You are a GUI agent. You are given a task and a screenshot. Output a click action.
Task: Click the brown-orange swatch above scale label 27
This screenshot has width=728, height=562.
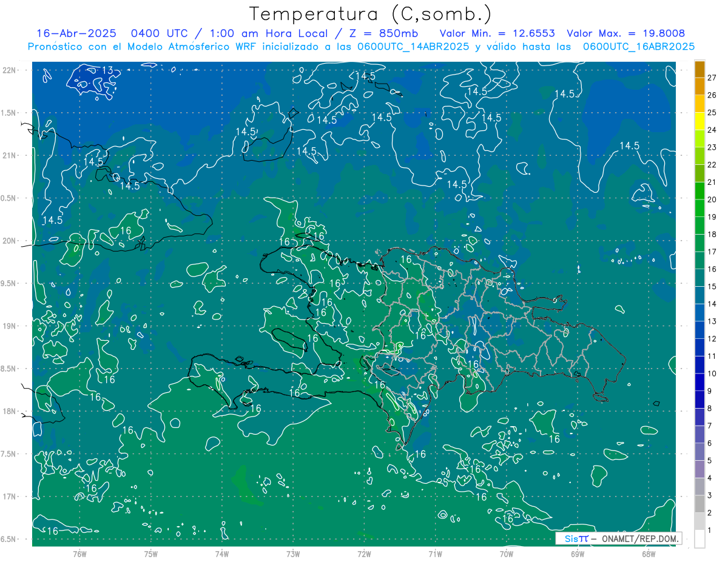click(x=699, y=69)
